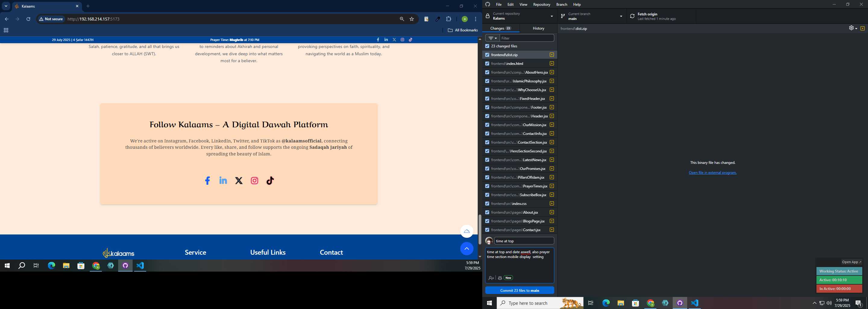Image resolution: width=868 pixels, height=309 pixels.
Task: Select the WhyChooseUs.jsx file row
Action: [x=520, y=90]
